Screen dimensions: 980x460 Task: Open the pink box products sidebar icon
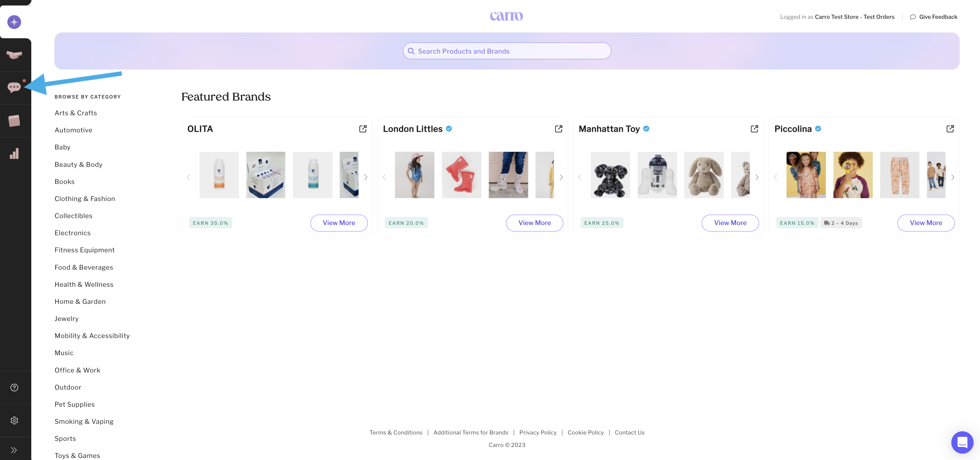coord(14,121)
